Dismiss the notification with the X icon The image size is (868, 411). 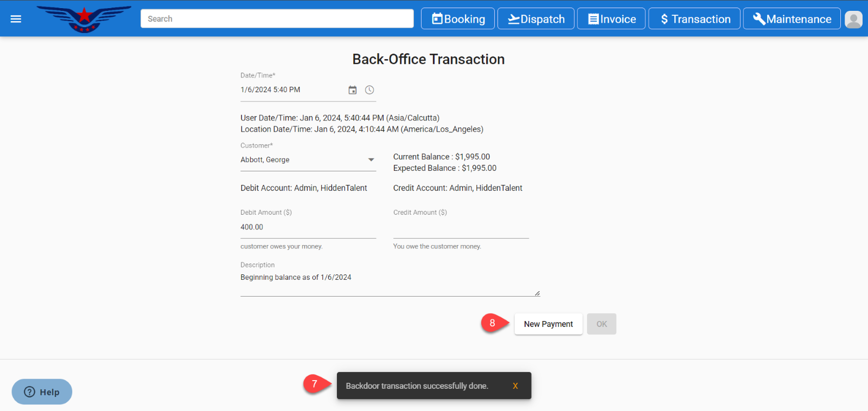coord(515,386)
